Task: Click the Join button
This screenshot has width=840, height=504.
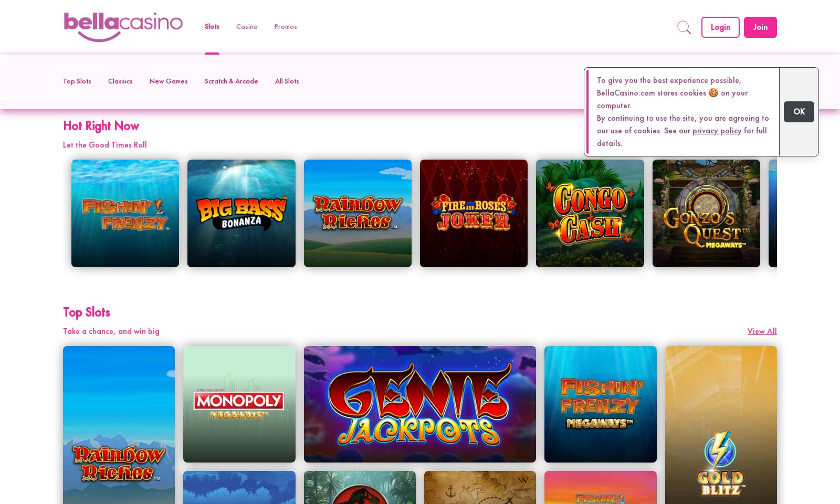Action: coord(760,27)
